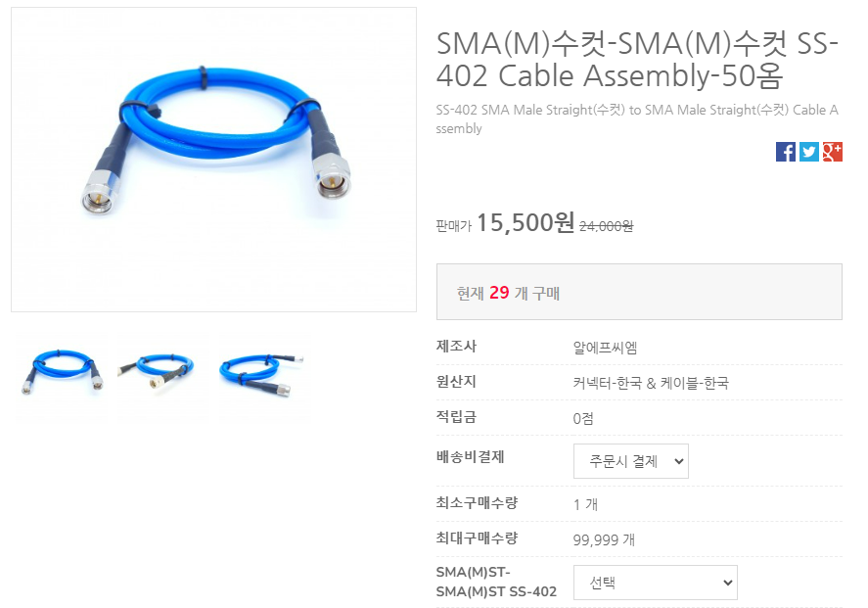Click the 현재 29 개 구매 banner
Viewport: 868px width, 608px height.
pyautogui.click(x=639, y=292)
